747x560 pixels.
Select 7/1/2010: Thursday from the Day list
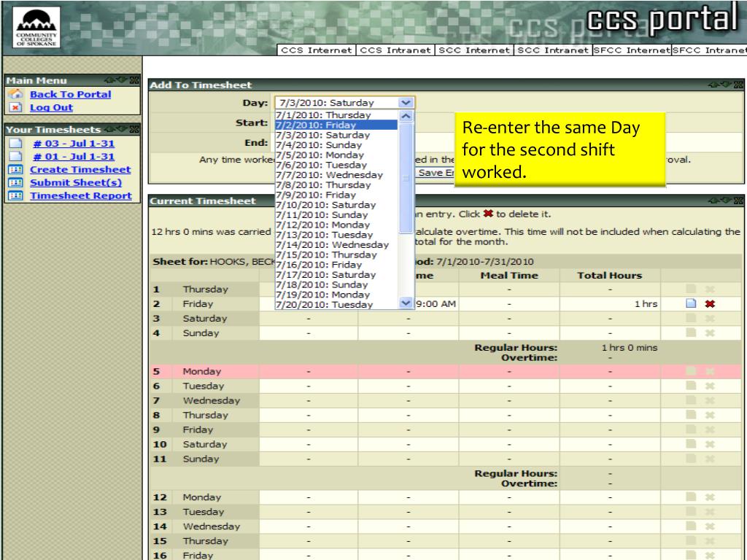point(336,115)
